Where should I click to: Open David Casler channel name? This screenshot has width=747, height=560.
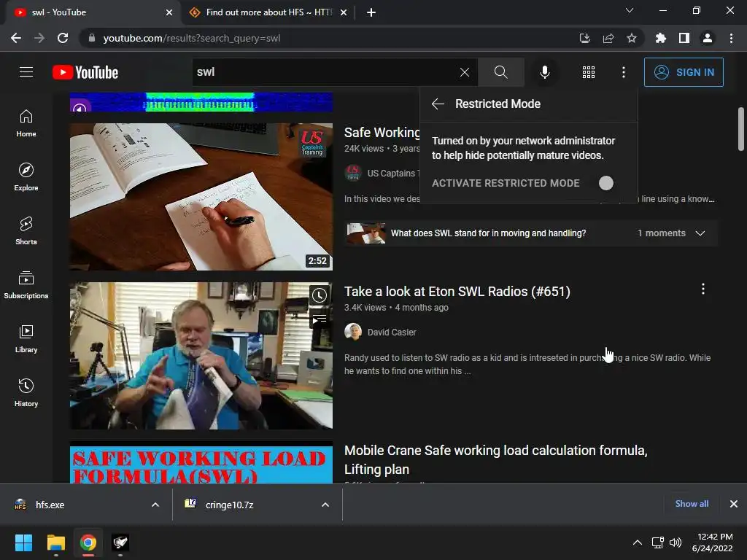coord(392,332)
